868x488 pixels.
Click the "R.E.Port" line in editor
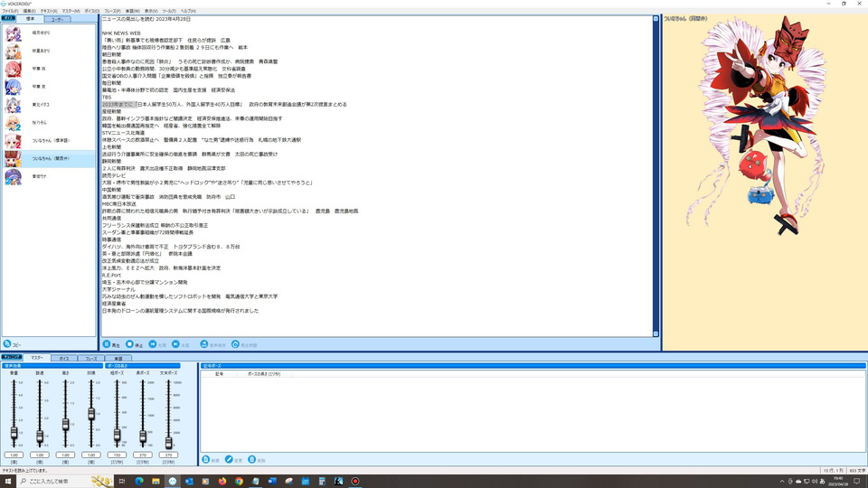tap(111, 275)
